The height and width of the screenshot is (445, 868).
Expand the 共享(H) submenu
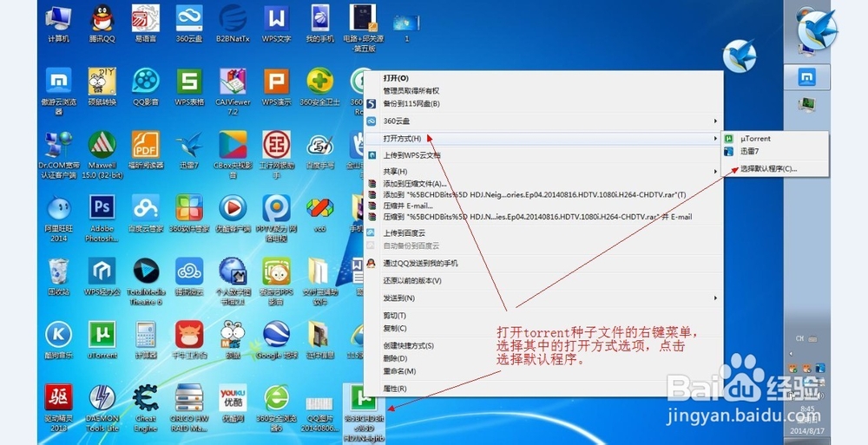click(543, 171)
